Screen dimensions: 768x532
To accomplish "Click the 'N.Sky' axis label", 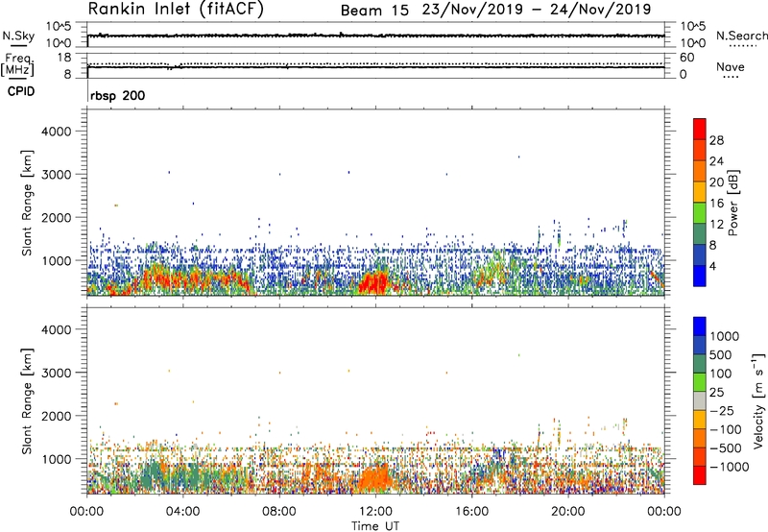I will 18,36.
